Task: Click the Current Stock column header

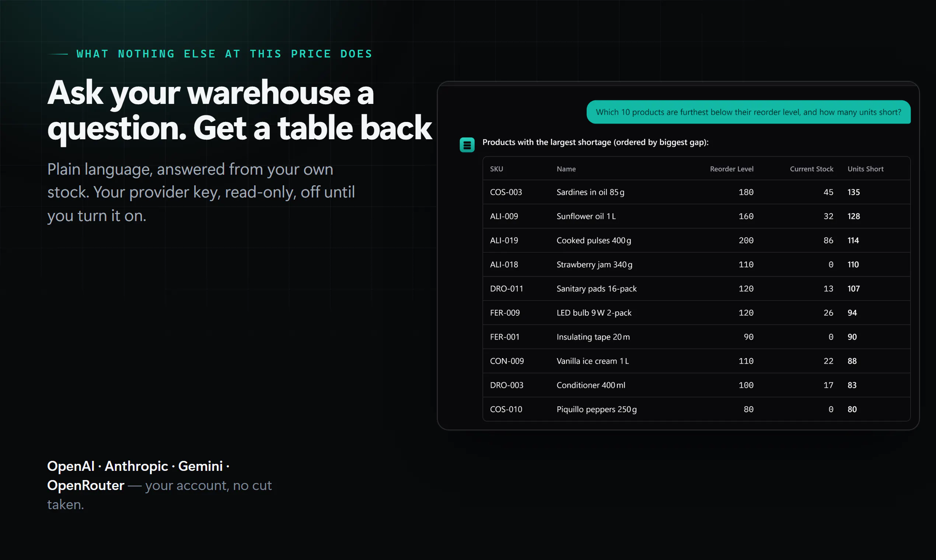Action: click(811, 169)
